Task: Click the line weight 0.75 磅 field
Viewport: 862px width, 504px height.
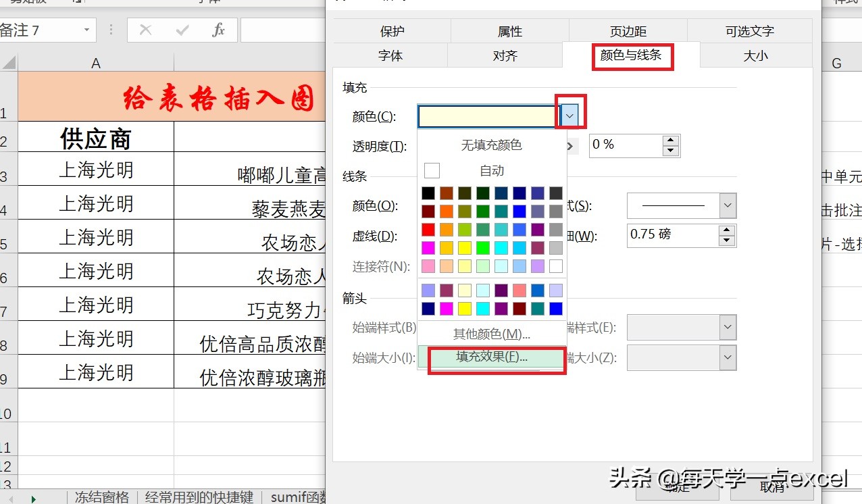Action: (672, 235)
